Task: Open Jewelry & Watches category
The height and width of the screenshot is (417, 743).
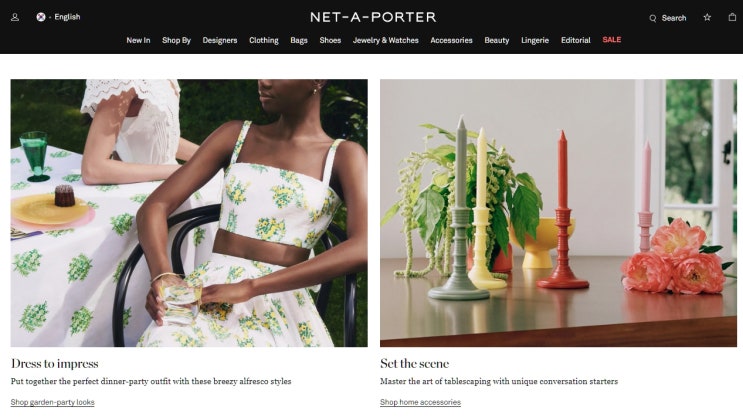Action: click(x=386, y=40)
